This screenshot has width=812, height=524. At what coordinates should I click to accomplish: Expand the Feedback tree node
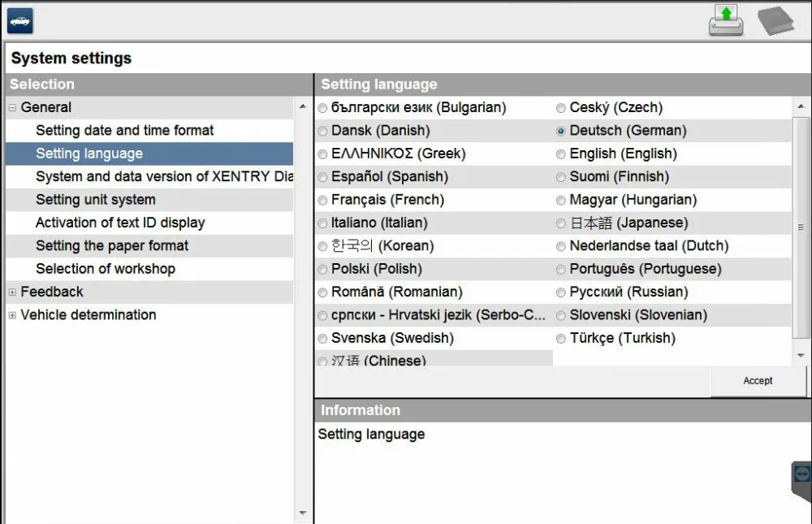[12, 292]
